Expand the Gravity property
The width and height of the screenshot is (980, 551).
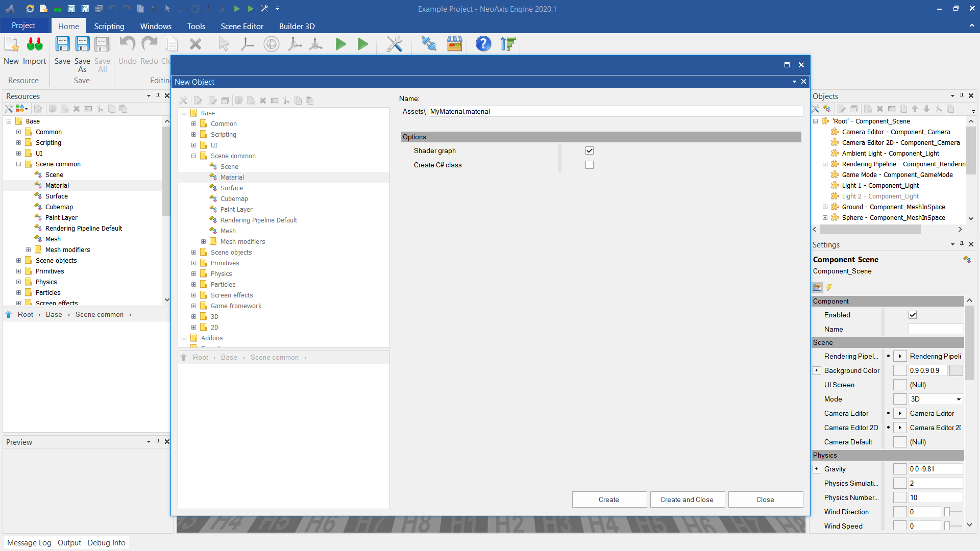[817, 469]
